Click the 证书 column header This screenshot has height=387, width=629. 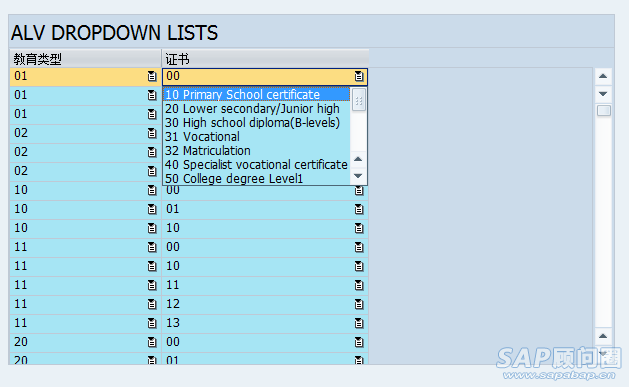point(265,59)
